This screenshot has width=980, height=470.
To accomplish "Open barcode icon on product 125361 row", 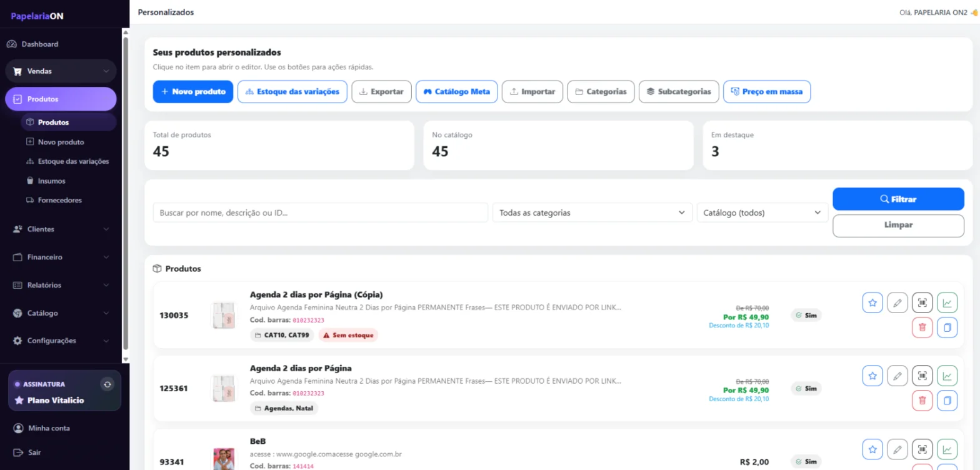I will click(x=922, y=376).
